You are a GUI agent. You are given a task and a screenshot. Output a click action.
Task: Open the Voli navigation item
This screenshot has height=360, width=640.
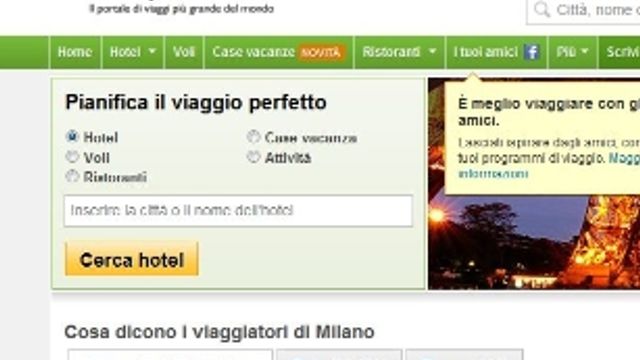(184, 52)
